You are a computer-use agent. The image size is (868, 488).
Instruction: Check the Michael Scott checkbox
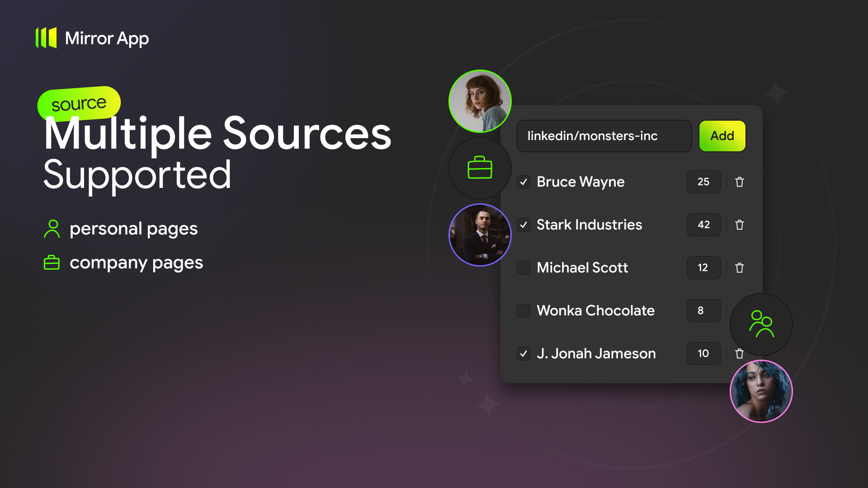[524, 268]
